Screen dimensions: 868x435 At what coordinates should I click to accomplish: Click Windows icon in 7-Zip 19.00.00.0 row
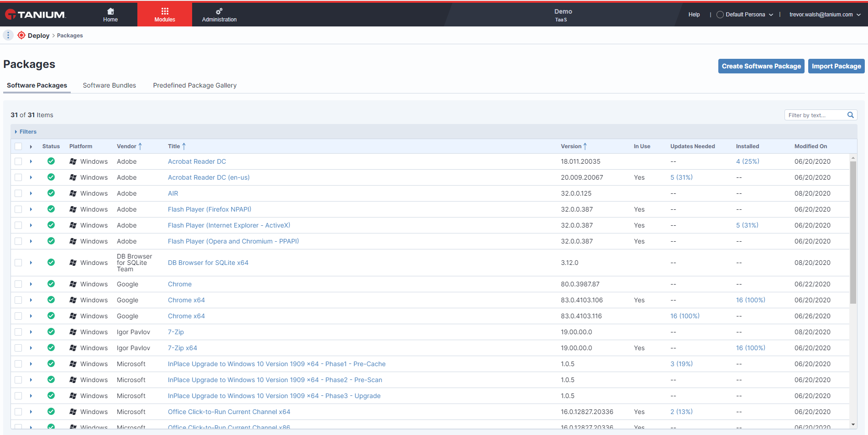pos(73,332)
